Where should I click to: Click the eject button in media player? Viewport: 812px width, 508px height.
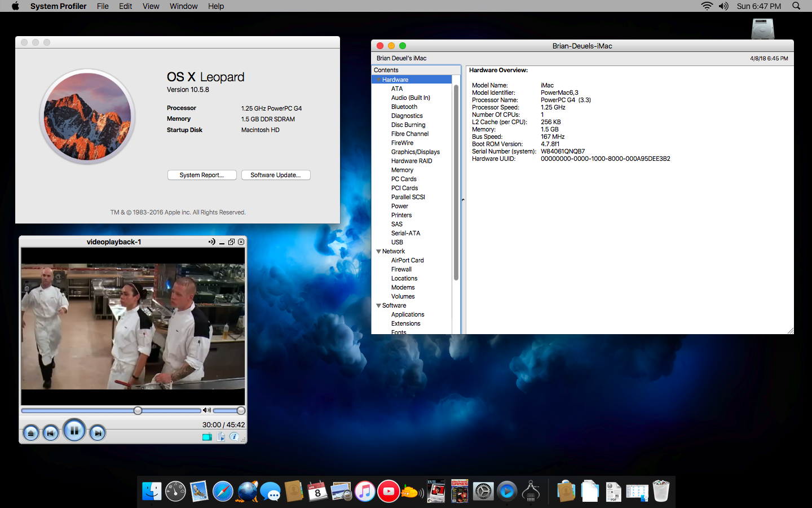click(31, 433)
